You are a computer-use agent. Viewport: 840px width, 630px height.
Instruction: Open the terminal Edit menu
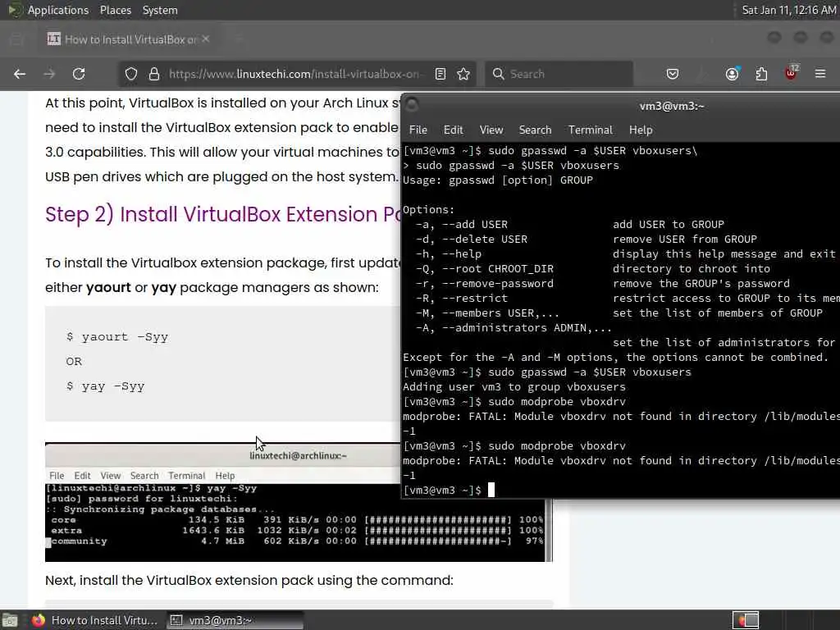click(453, 130)
